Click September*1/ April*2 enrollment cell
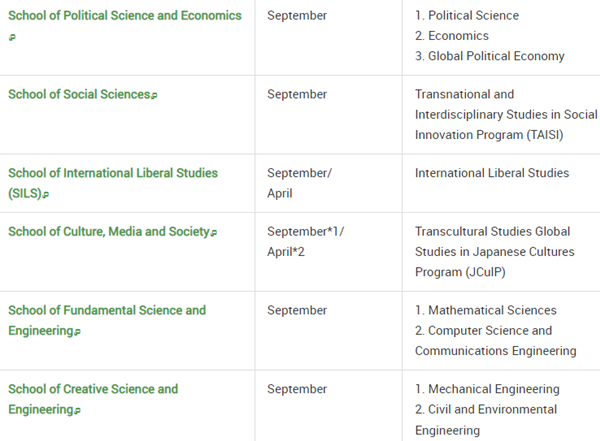600x441 pixels. click(x=305, y=242)
